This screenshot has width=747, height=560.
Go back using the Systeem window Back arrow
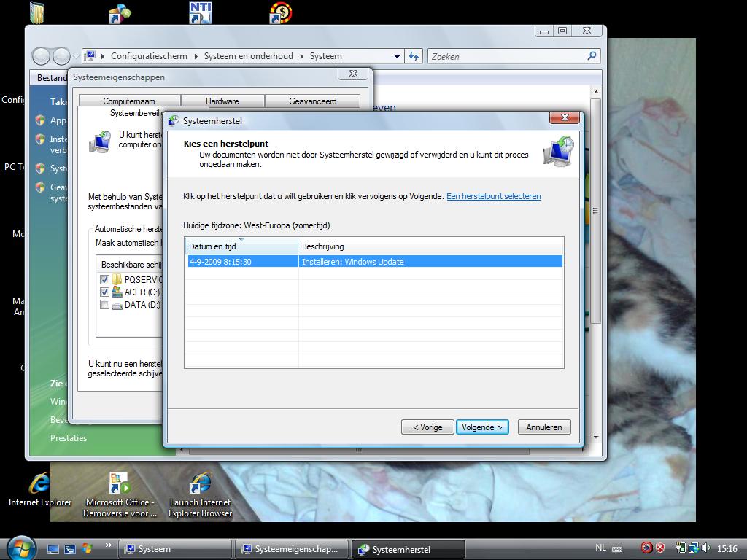point(41,56)
